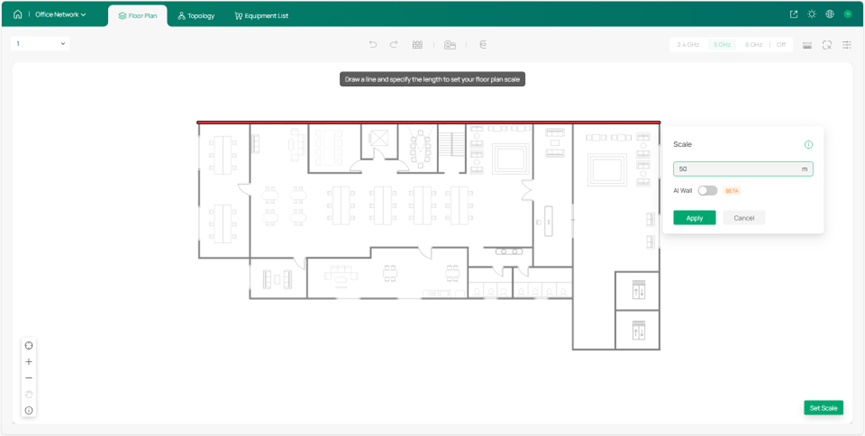This screenshot has height=436, width=865.
Task: Open the settings sliders panel icon
Action: [x=846, y=45]
